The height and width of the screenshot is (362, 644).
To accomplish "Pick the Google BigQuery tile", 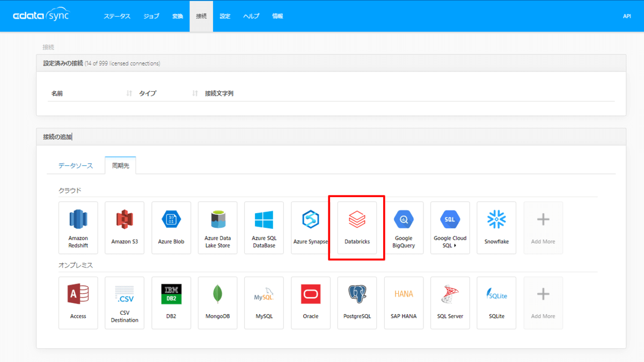I will pos(404,228).
